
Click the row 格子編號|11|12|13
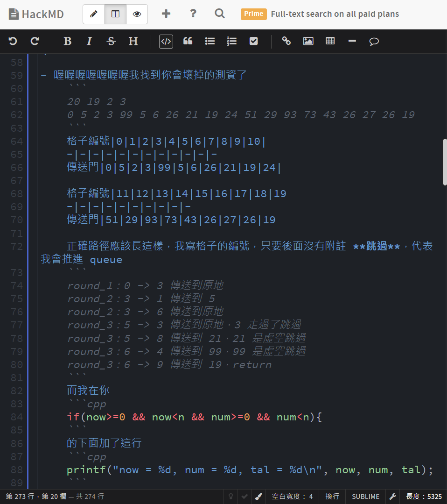point(177,193)
